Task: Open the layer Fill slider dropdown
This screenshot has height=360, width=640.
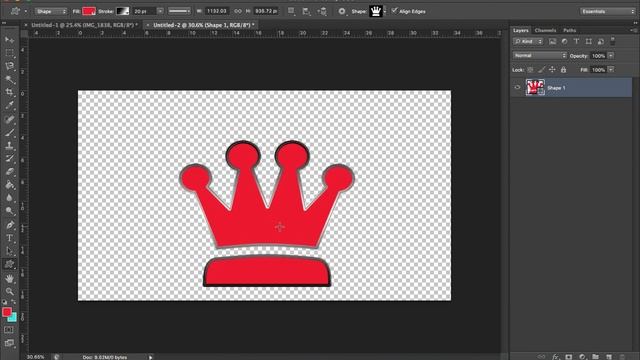Action: point(611,70)
